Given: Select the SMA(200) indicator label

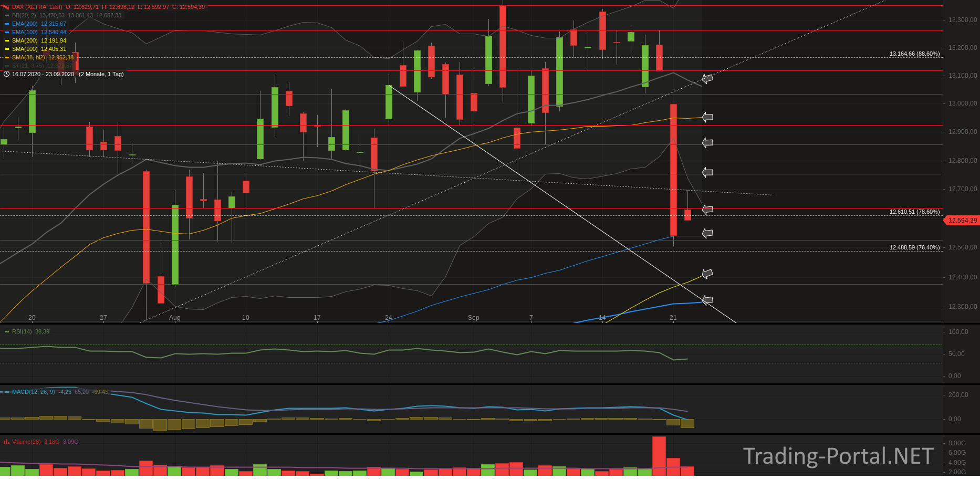Looking at the screenshot, I should (25, 40).
